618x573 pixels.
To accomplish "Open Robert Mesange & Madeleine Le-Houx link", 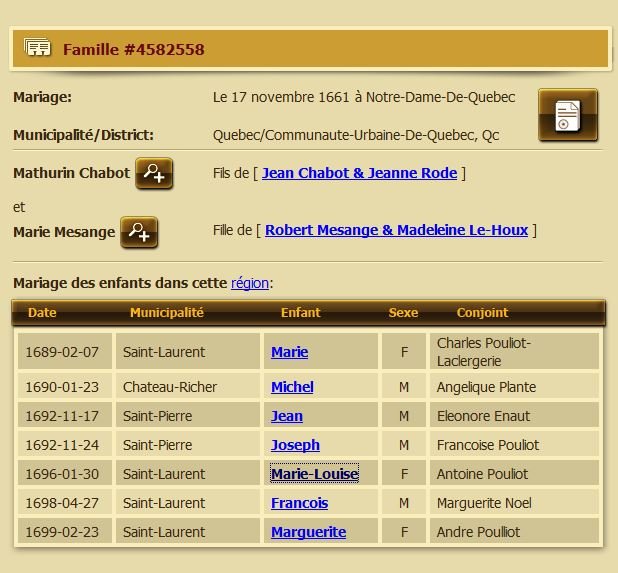I will (396, 230).
